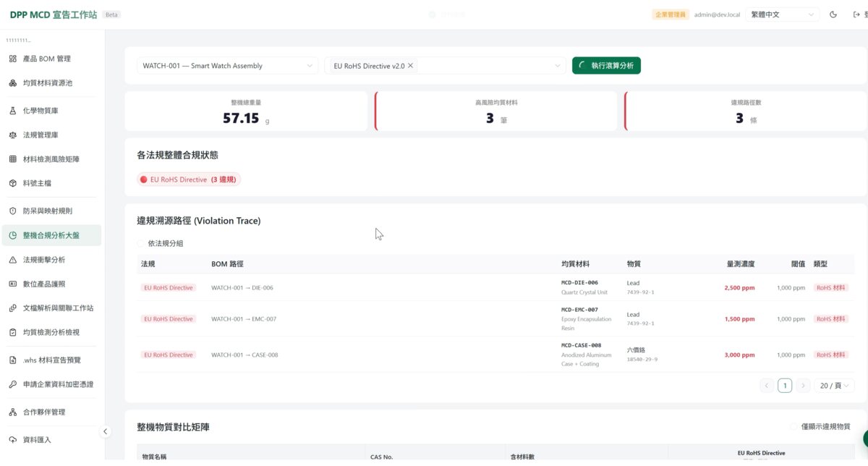Collapse the sidebar with the chevron button

point(106,432)
